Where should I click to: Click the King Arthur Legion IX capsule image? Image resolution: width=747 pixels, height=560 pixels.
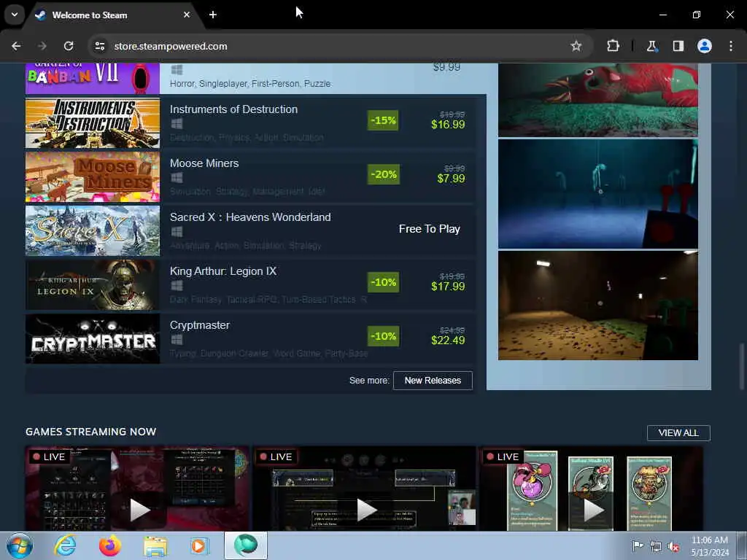(x=93, y=285)
